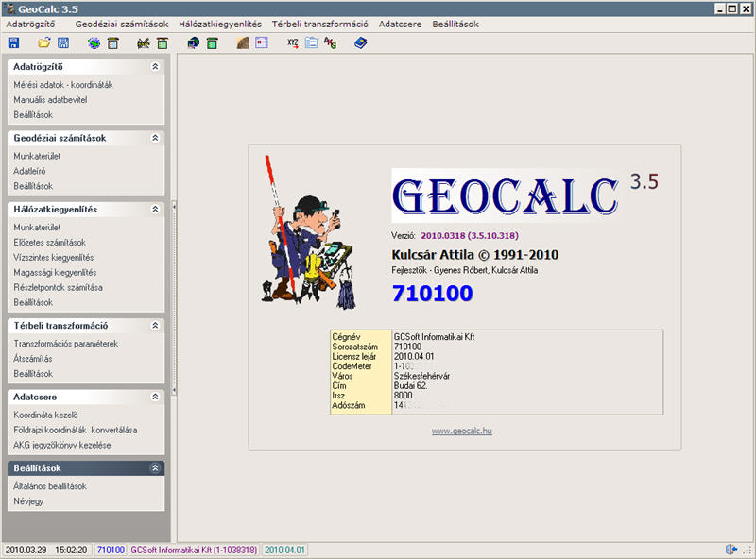The height and width of the screenshot is (559, 756).
Task: Collapse the Térbeli transzformáció sidebar panel chevron
Action: coord(155,325)
